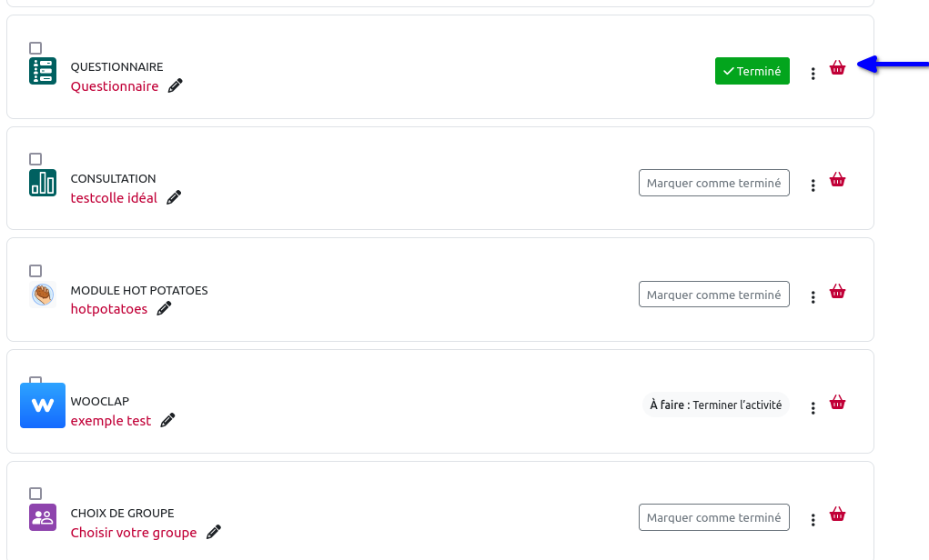Select the Questionnaire activity checkbox
The height and width of the screenshot is (560, 929).
pos(35,48)
